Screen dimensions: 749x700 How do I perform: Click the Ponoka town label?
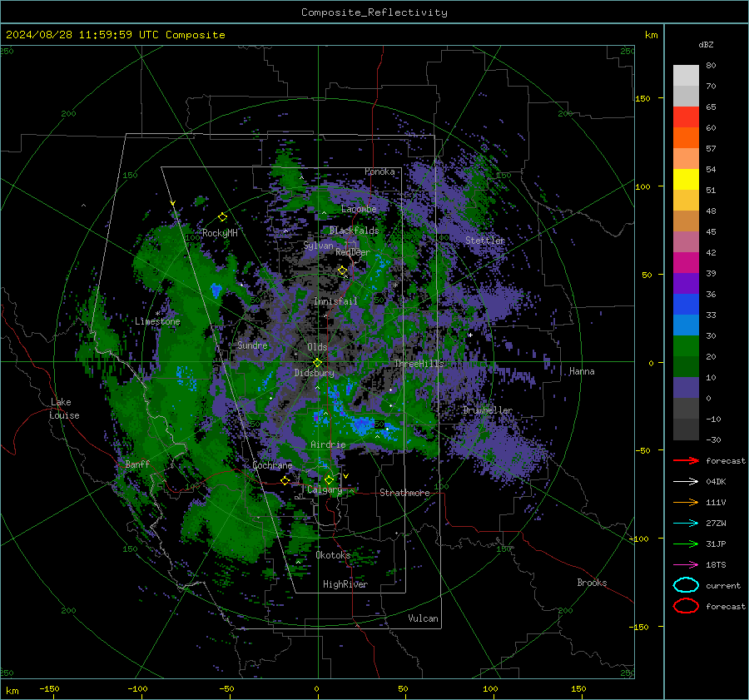[379, 171]
